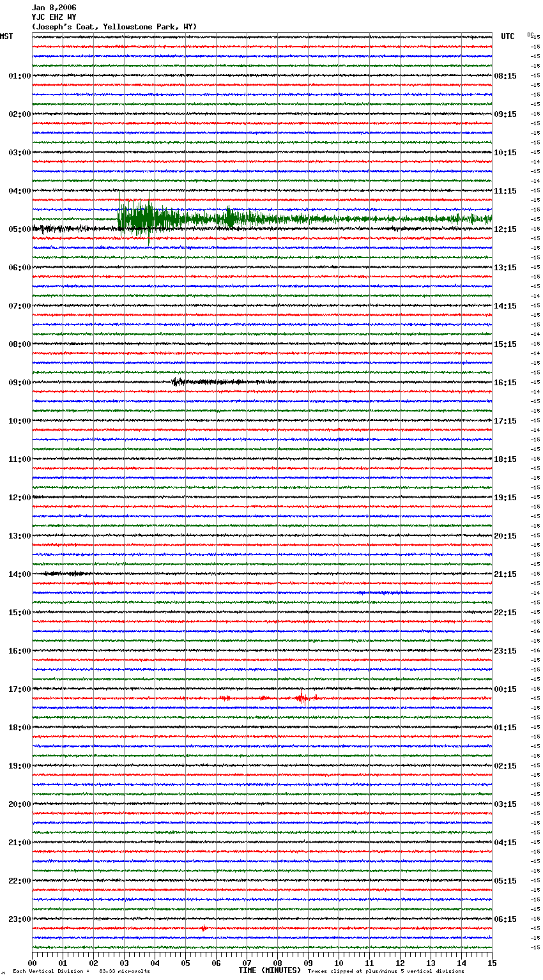Click the '14' minute axis tick label
The height and width of the screenshot is (980, 543).
coord(461,963)
